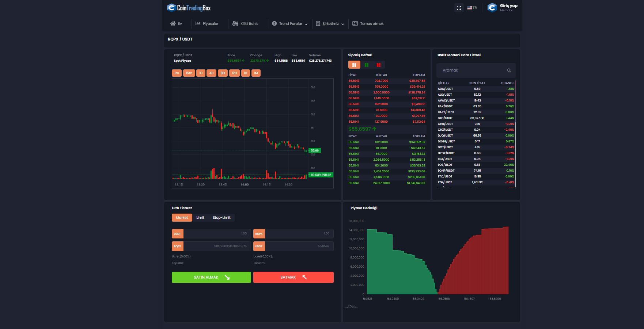Switch to the Stop-Limit order tab
The height and width of the screenshot is (329, 644).
[221, 218]
